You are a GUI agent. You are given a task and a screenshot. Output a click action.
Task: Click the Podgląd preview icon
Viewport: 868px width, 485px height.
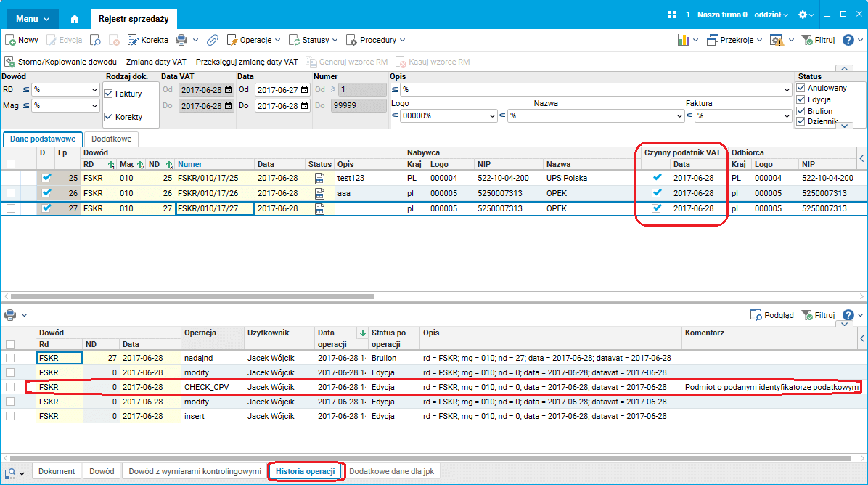coord(756,315)
